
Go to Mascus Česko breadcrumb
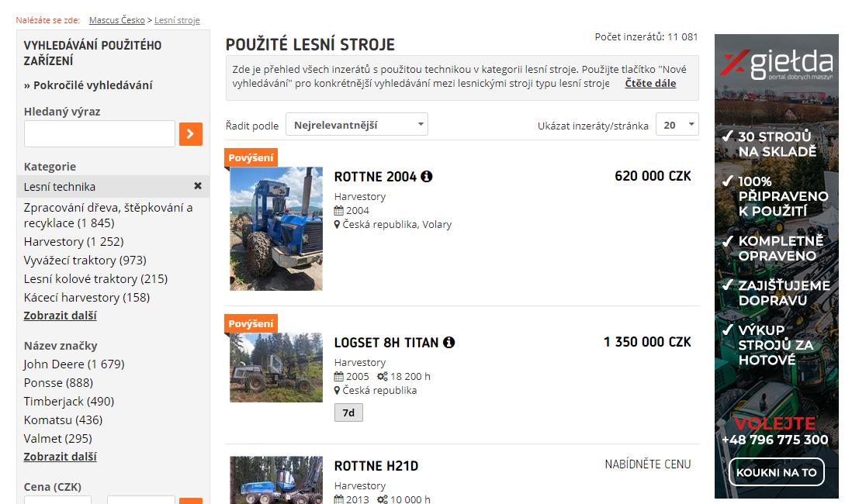(117, 20)
